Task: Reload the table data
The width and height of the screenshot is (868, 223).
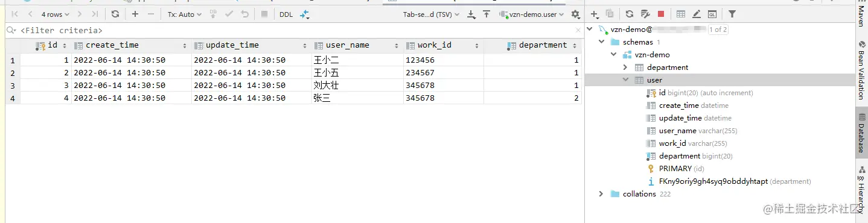Action: pos(115,14)
